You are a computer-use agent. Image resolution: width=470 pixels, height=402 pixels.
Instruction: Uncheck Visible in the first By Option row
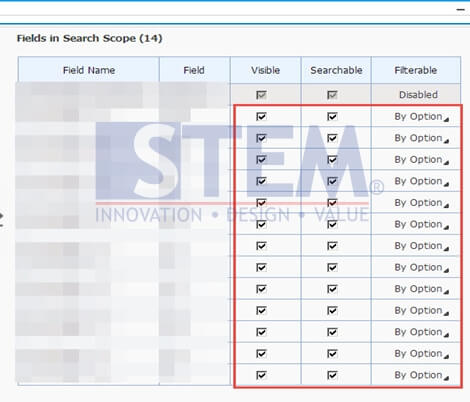261,116
